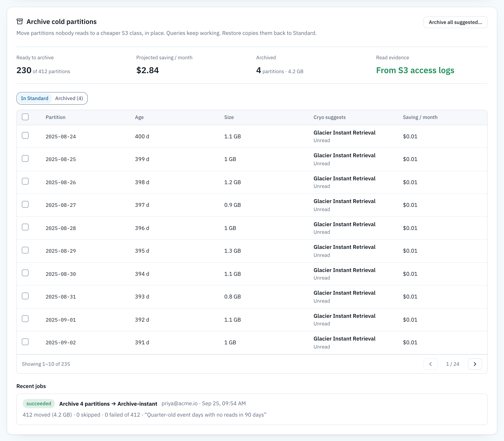504x441 pixels.
Task: Click Glacier Instant Retrieval in 2025-08-26 row
Action: [344, 178]
